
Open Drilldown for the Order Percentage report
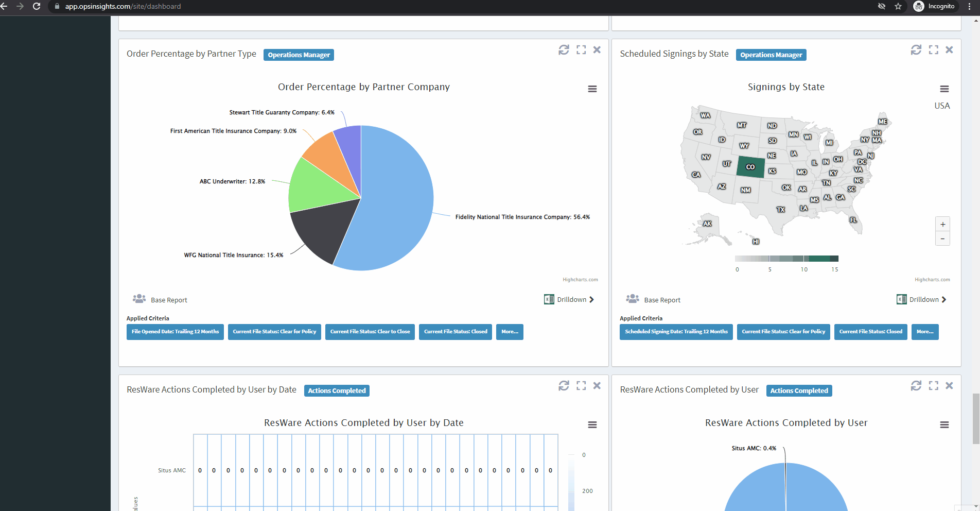[x=569, y=300]
